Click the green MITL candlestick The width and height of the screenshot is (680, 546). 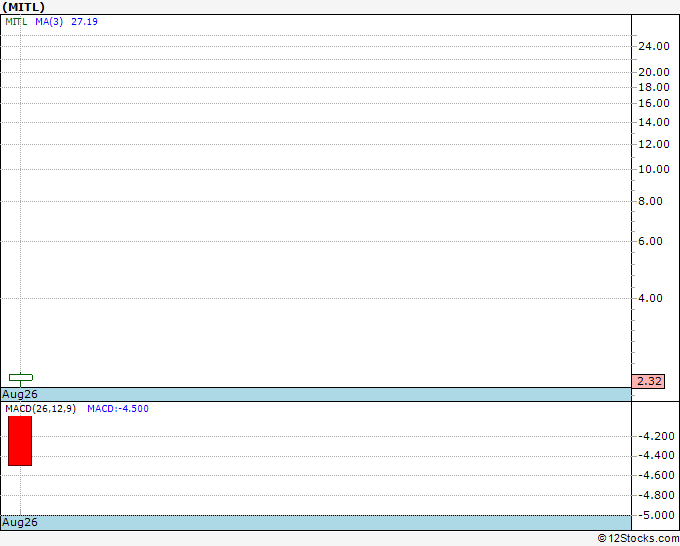click(x=21, y=378)
